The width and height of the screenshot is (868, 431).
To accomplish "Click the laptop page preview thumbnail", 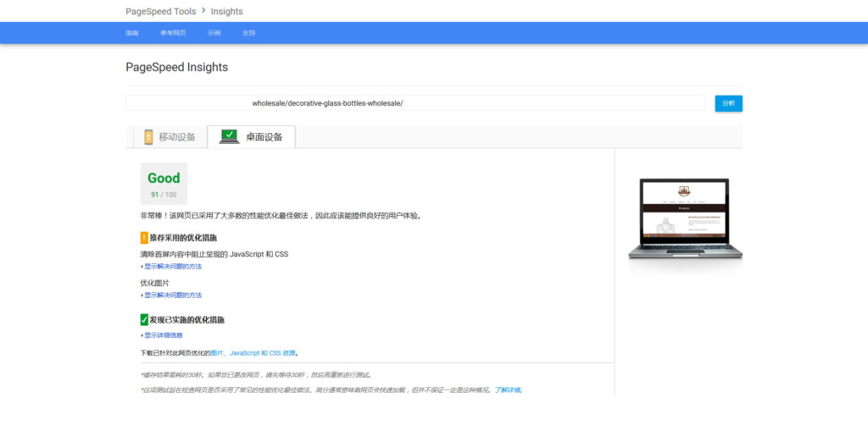I will click(x=685, y=219).
